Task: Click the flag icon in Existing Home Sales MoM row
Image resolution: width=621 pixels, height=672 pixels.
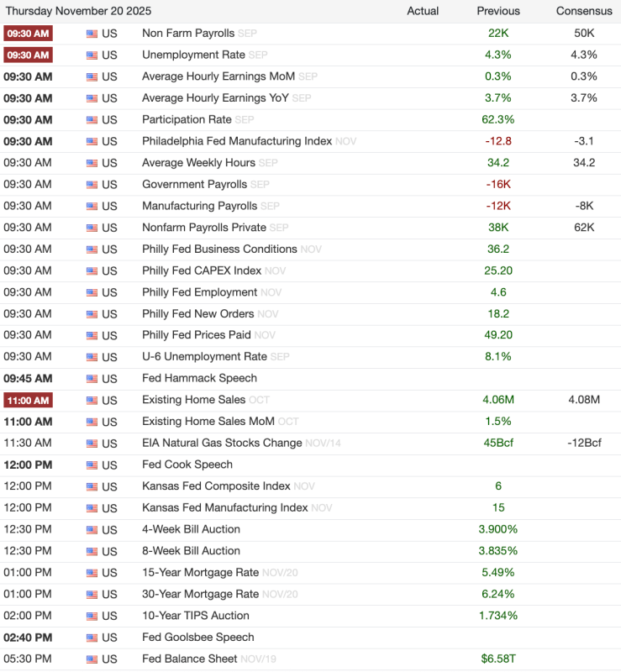Action: [92, 422]
